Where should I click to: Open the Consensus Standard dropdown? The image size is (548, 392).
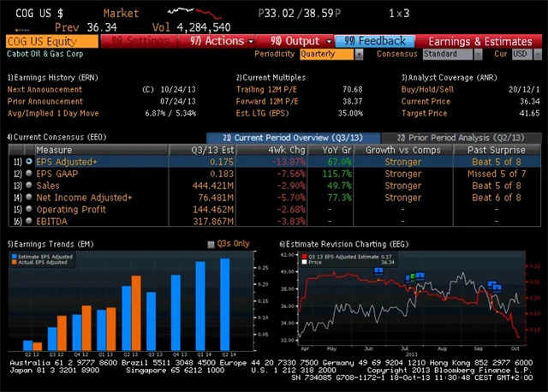(x=478, y=54)
